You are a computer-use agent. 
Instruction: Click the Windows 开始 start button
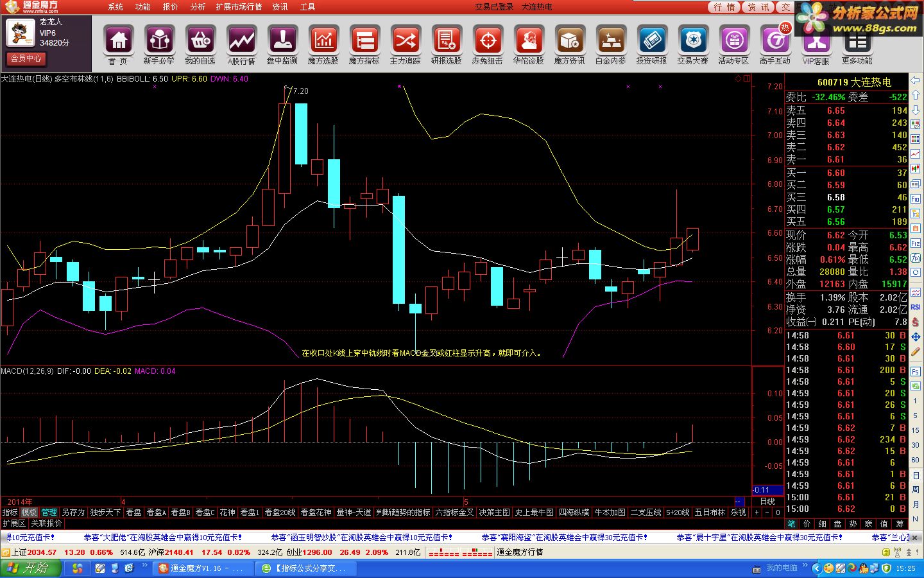pos(31,568)
